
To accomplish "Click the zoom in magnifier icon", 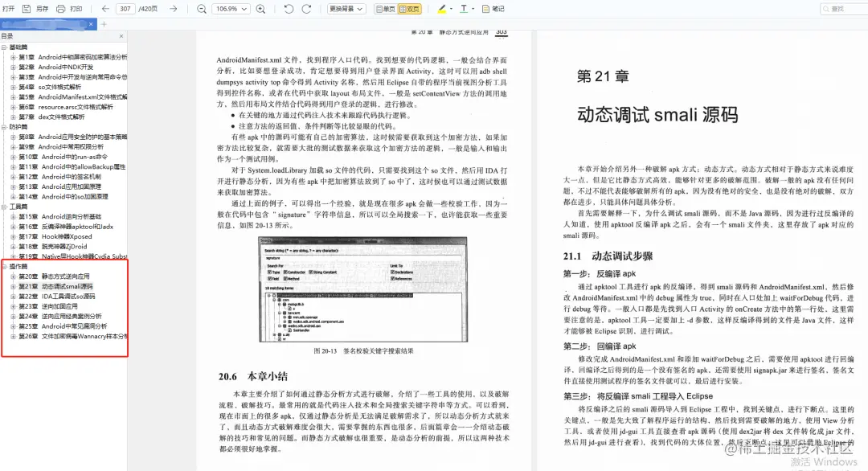I will click(x=260, y=9).
